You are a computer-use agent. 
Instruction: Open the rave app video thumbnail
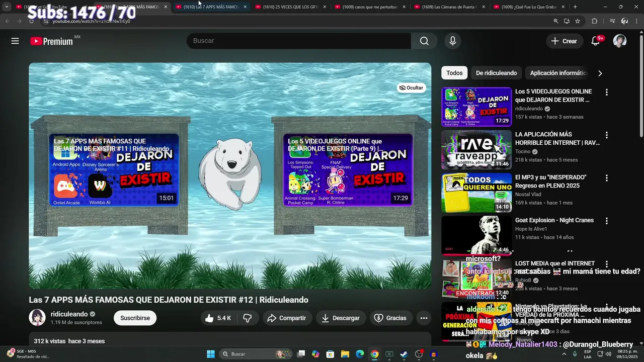click(x=476, y=149)
